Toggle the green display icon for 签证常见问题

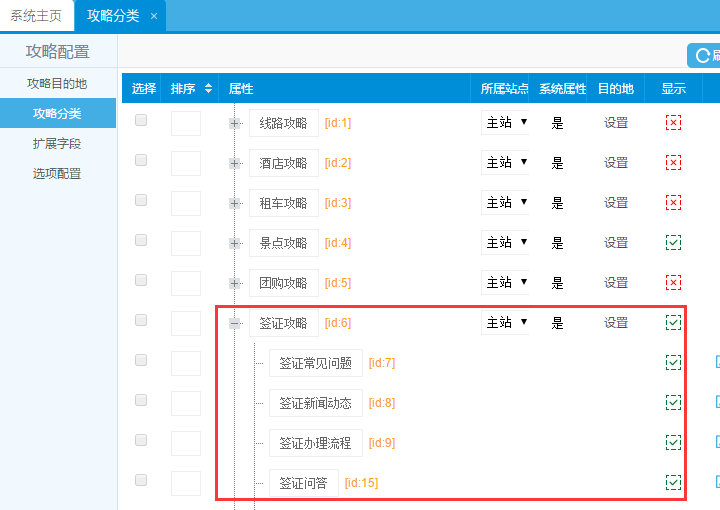pos(673,362)
